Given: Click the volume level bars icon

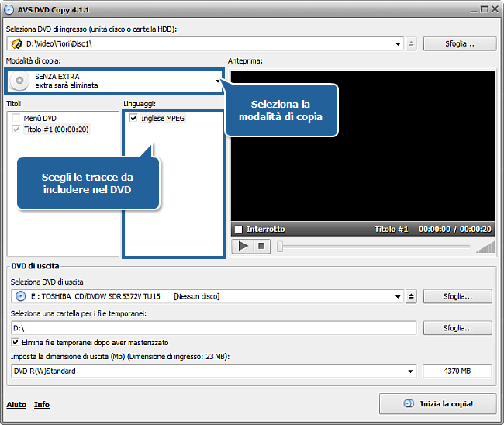Looking at the screenshot, I should pyautogui.click(x=485, y=247).
